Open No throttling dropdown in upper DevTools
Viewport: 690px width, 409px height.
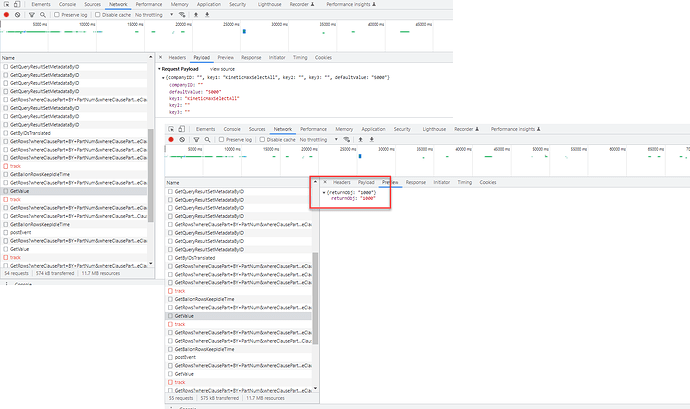[154, 15]
